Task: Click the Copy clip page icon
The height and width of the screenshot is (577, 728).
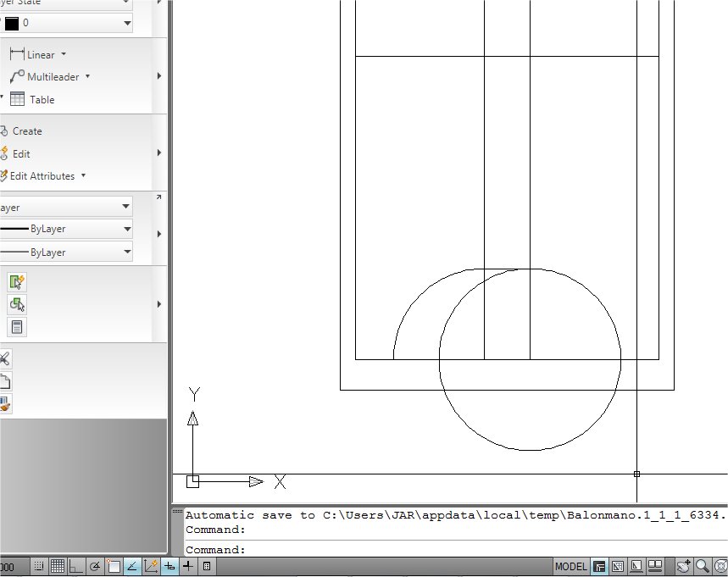Action: click(x=5, y=381)
